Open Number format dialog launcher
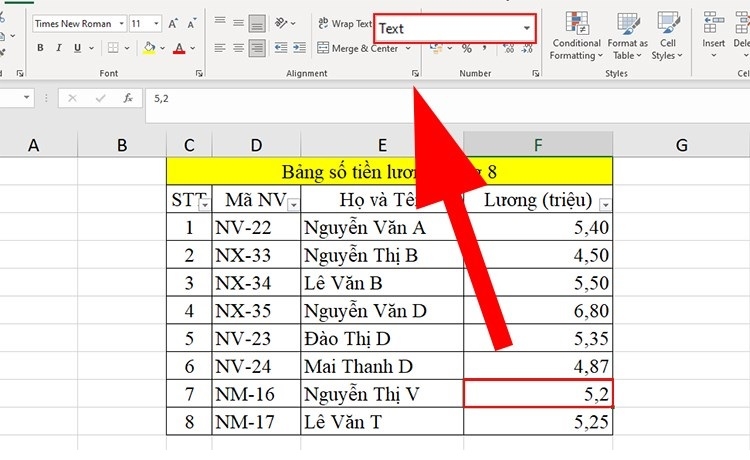Image resolution: width=750 pixels, height=460 pixels. [x=536, y=74]
